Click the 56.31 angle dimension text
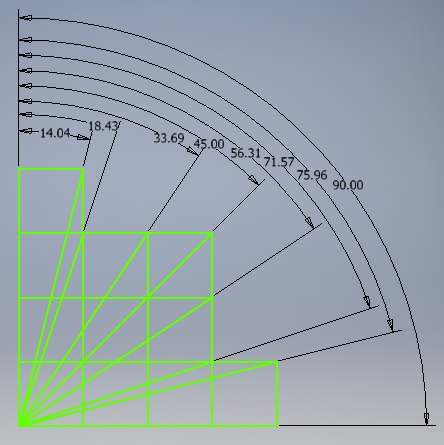Image resolution: width=444 pixels, height=445 pixels. click(246, 153)
